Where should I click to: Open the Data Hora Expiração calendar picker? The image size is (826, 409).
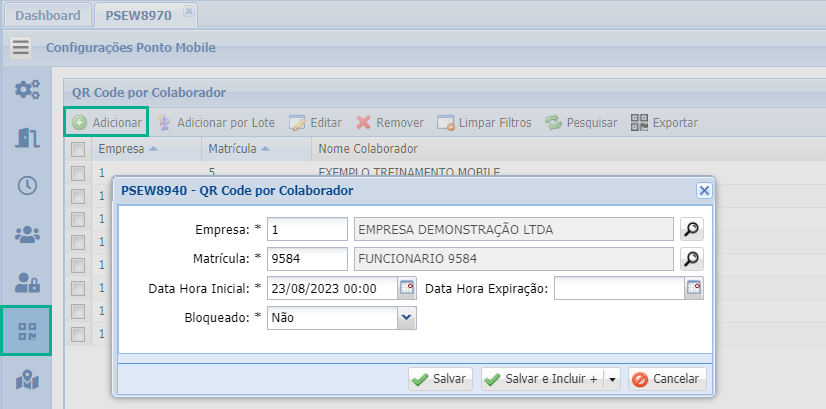(x=693, y=289)
